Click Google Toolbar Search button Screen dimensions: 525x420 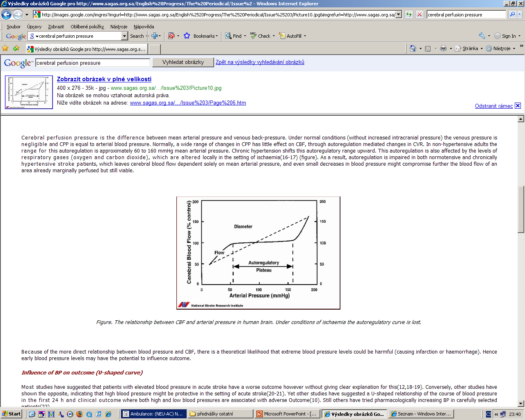(x=137, y=36)
